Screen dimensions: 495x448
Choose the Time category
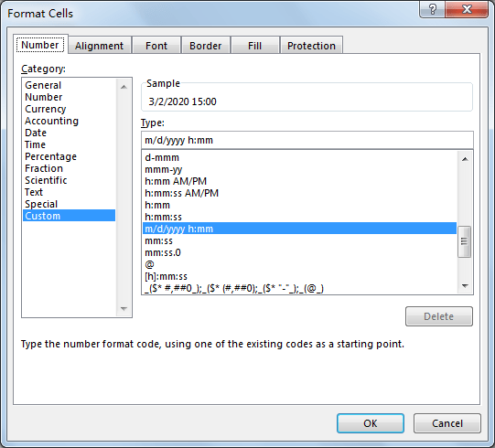pos(69,144)
